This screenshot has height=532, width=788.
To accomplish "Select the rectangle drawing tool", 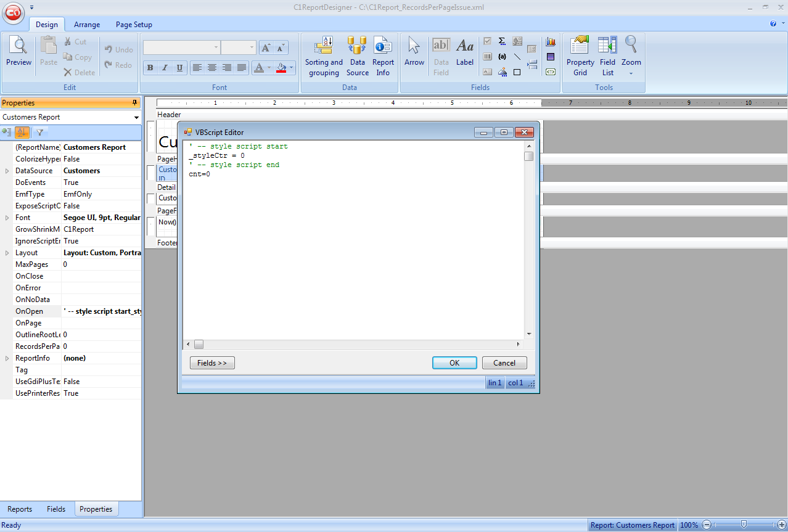I will click(517, 72).
